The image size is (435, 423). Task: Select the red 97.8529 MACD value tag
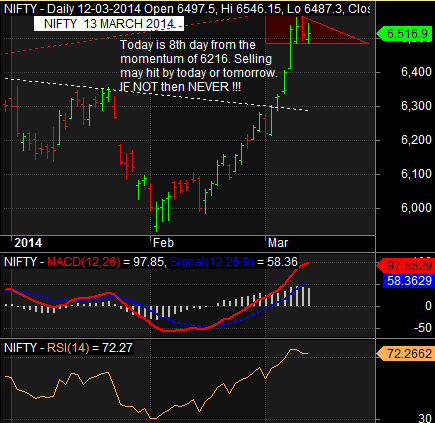pyautogui.click(x=406, y=266)
